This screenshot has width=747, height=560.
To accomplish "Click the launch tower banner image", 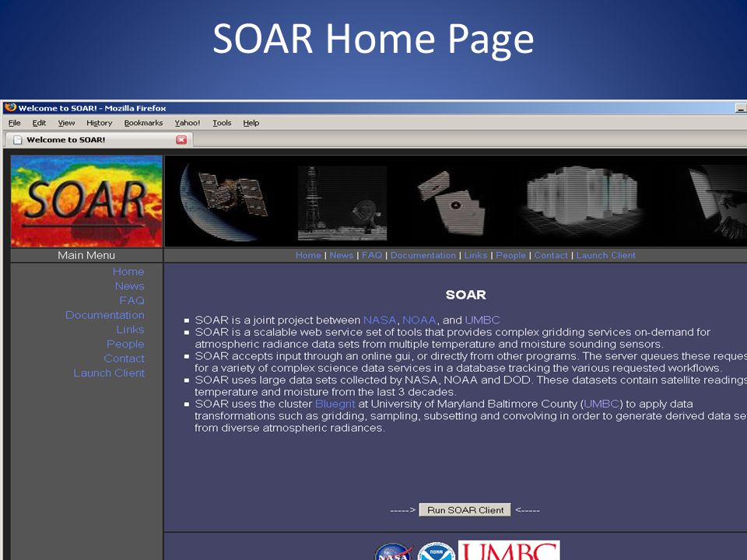I will point(342,203).
